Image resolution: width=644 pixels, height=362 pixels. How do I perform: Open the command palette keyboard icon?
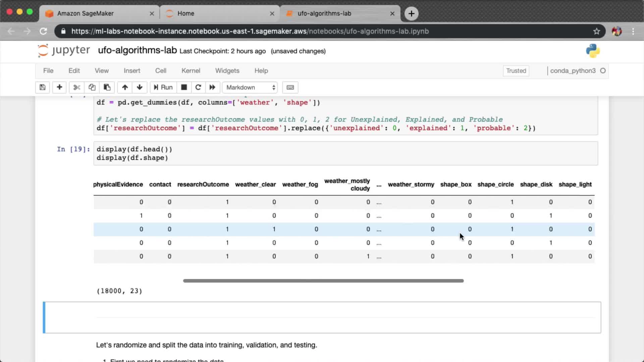click(290, 87)
